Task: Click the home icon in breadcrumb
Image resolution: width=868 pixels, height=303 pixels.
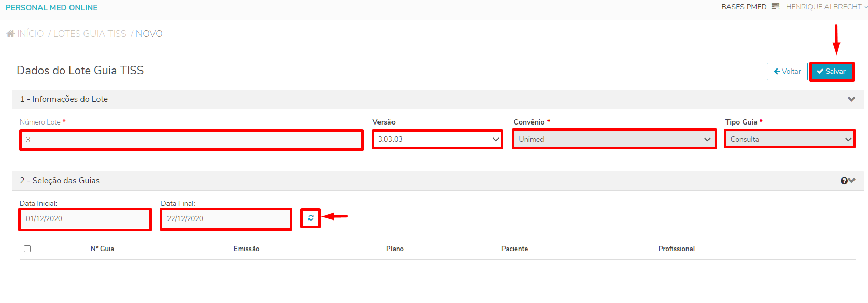Action: (x=10, y=34)
